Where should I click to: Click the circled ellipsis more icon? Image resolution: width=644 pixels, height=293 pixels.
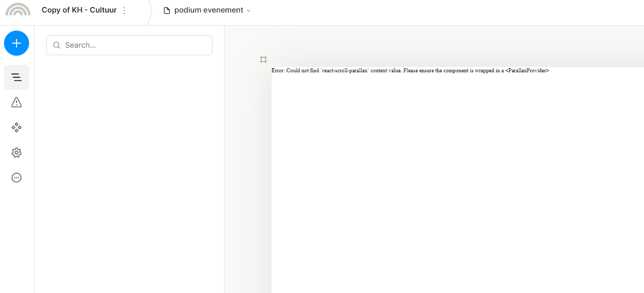[x=17, y=178]
